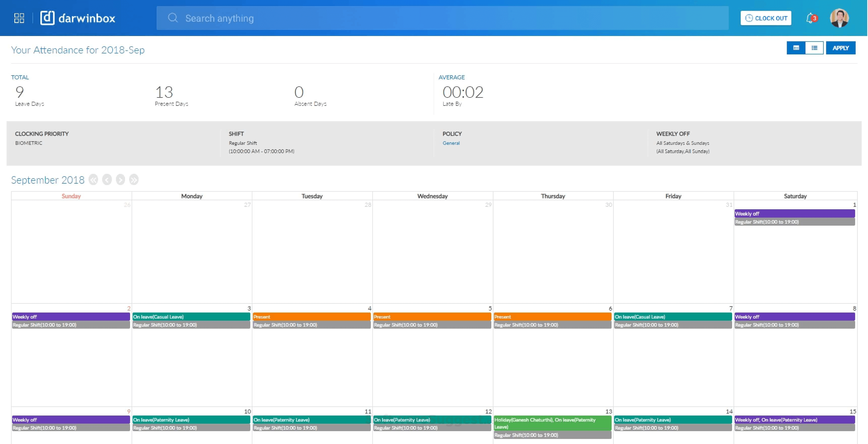Click the search magnifier icon

[x=173, y=18]
